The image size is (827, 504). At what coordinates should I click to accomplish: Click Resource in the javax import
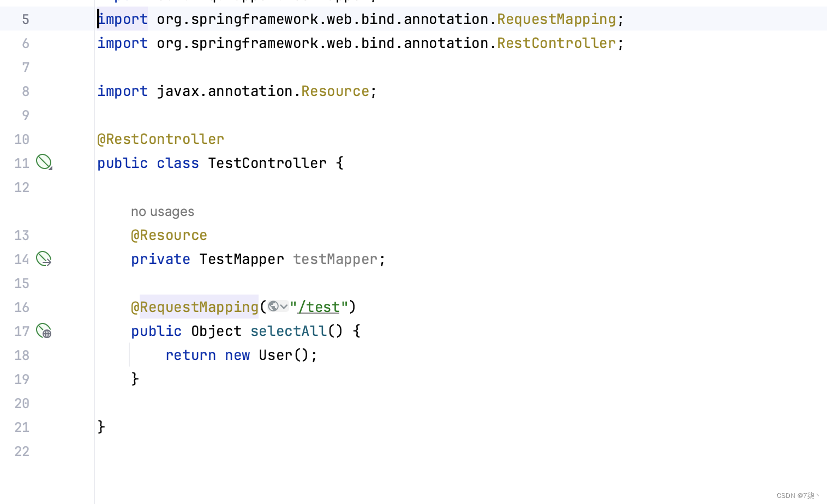(335, 91)
